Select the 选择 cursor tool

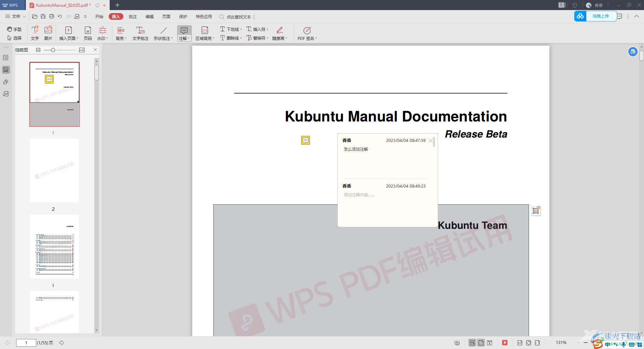pos(14,38)
